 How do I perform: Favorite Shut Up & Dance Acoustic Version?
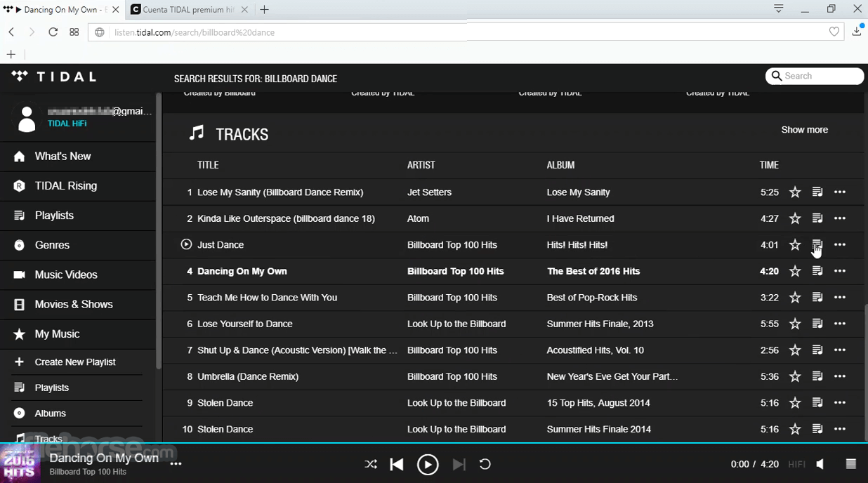pyautogui.click(x=795, y=350)
